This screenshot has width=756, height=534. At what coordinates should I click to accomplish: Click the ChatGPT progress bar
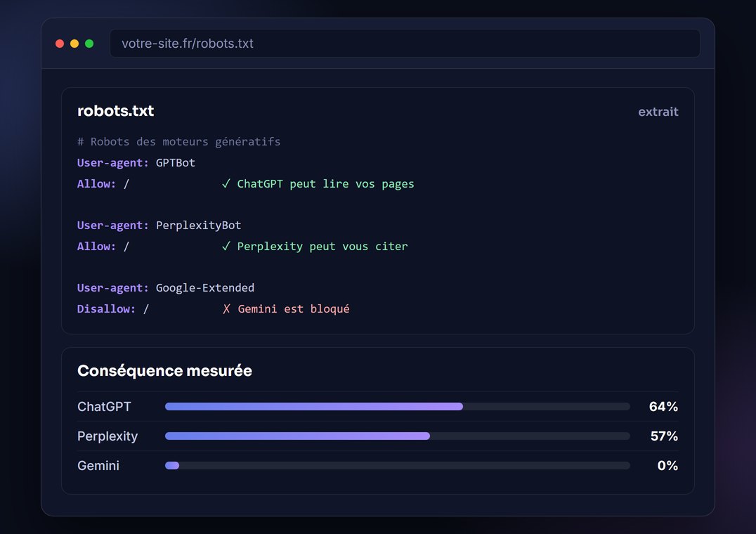[397, 407]
